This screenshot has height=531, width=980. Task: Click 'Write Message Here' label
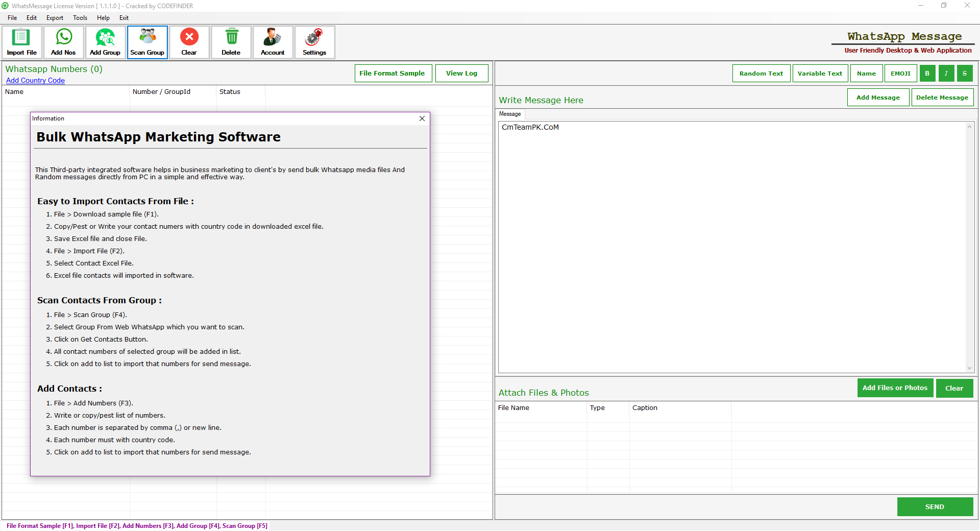[x=541, y=100]
